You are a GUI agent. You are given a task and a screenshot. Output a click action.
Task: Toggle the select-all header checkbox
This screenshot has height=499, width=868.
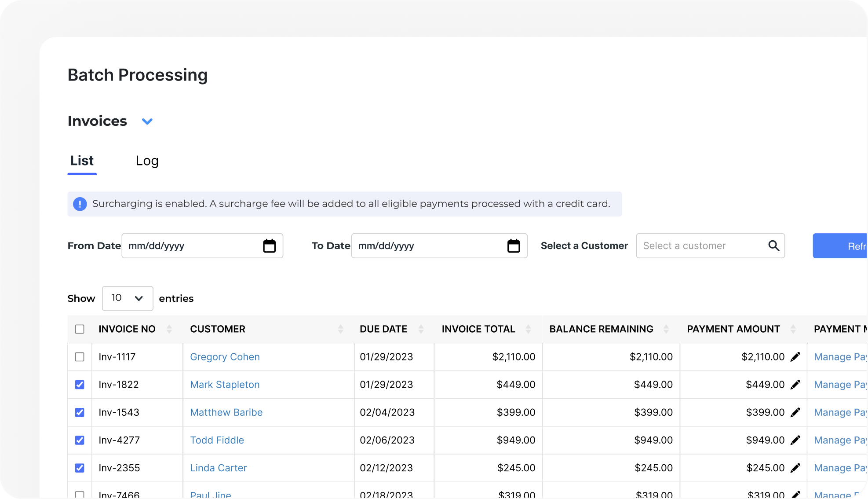tap(80, 329)
